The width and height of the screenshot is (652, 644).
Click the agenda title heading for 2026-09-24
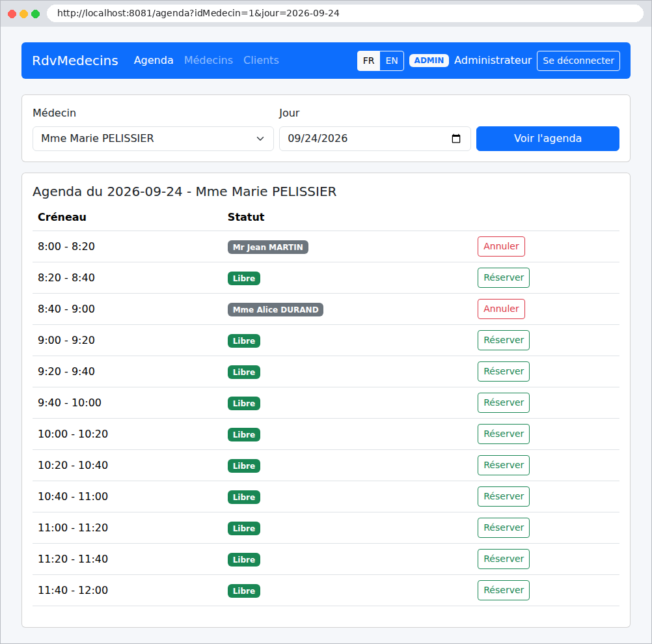tap(184, 191)
